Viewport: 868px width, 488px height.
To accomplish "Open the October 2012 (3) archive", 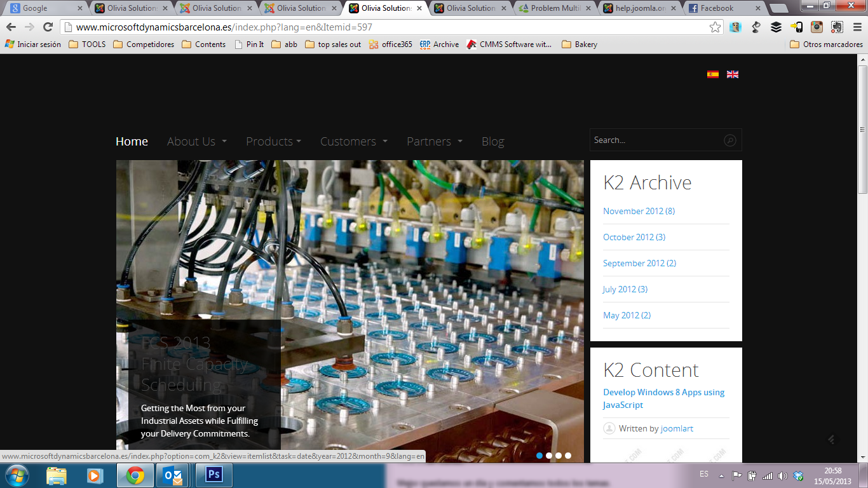I will point(634,237).
